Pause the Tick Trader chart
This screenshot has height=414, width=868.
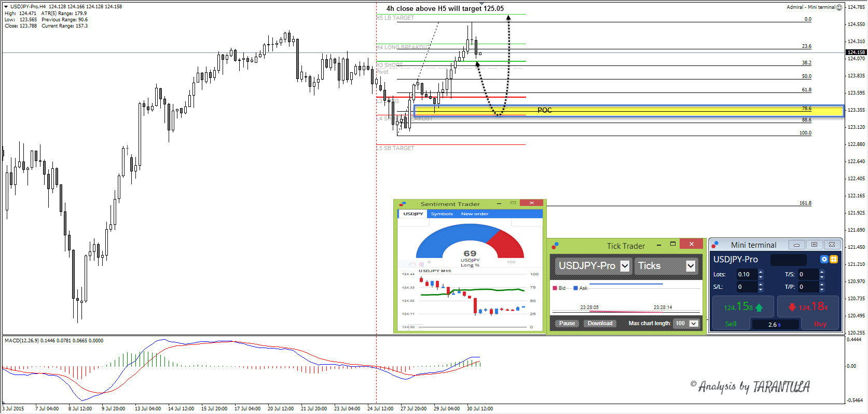567,324
